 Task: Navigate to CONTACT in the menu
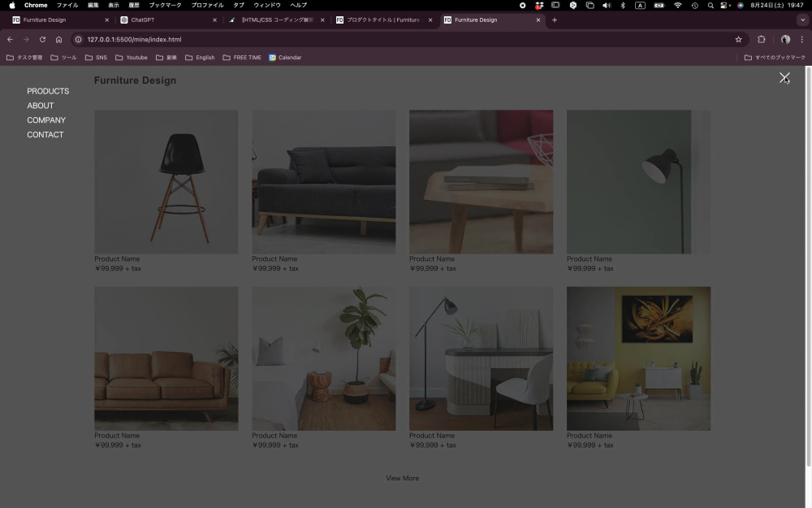click(x=45, y=135)
